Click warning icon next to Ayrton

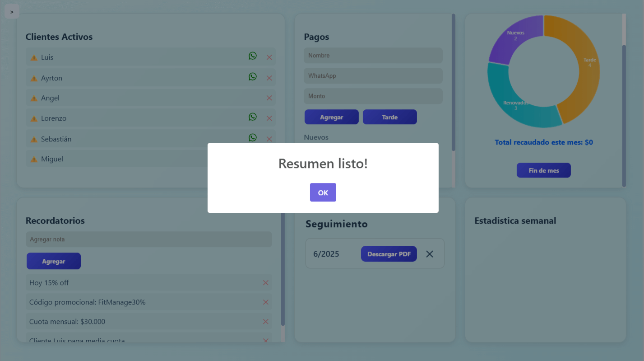(x=34, y=78)
